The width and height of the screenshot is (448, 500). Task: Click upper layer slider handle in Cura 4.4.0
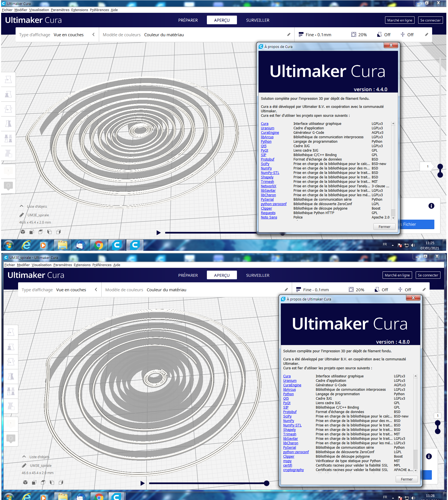[x=440, y=166]
